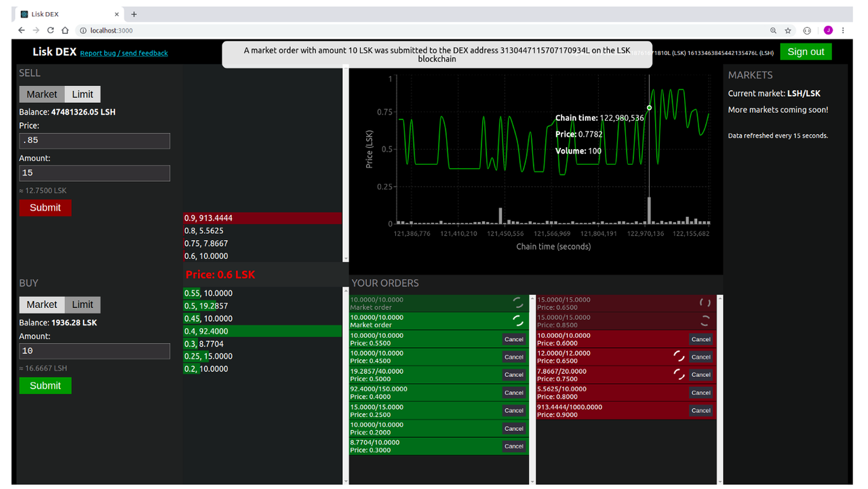Click the spinner on the bright green market order
The width and height of the screenshot is (868, 489).
[517, 321]
